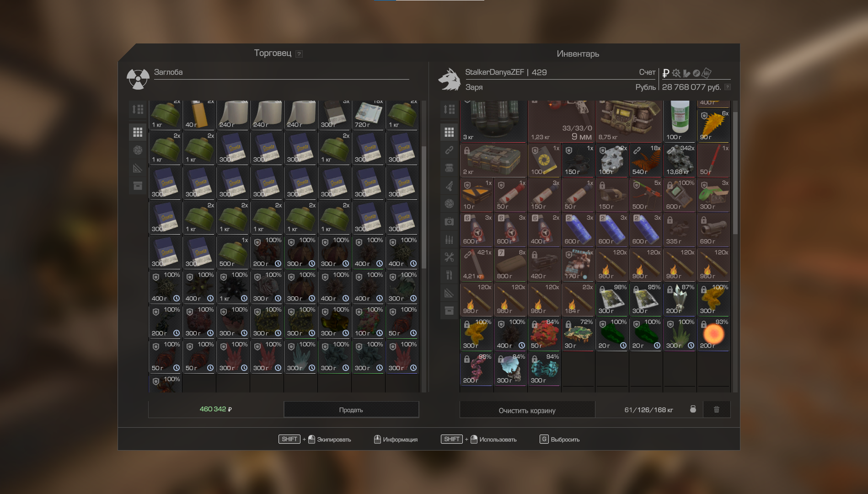Select the 8,75 кг detector device
Viewport: 868px width, 494px height.
[629, 121]
